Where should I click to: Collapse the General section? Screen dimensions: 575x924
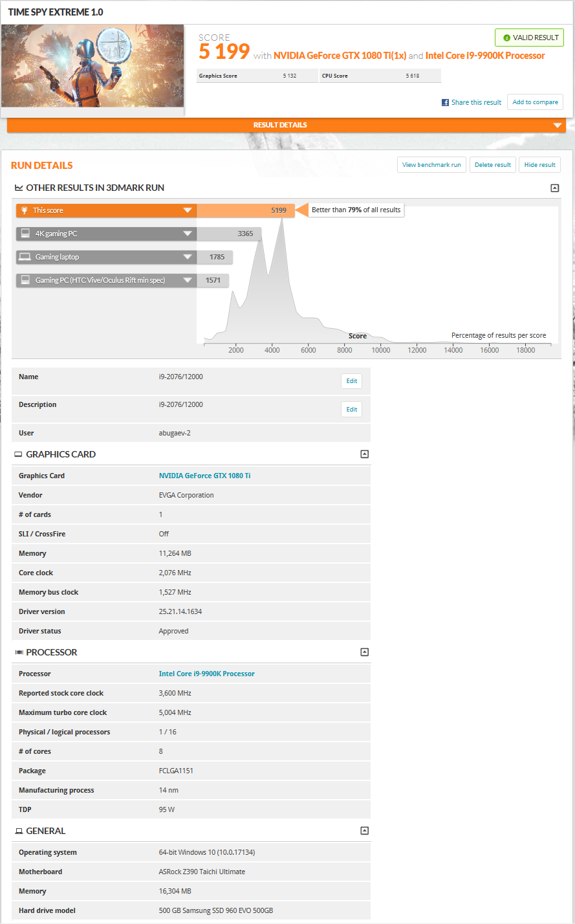pyautogui.click(x=364, y=831)
